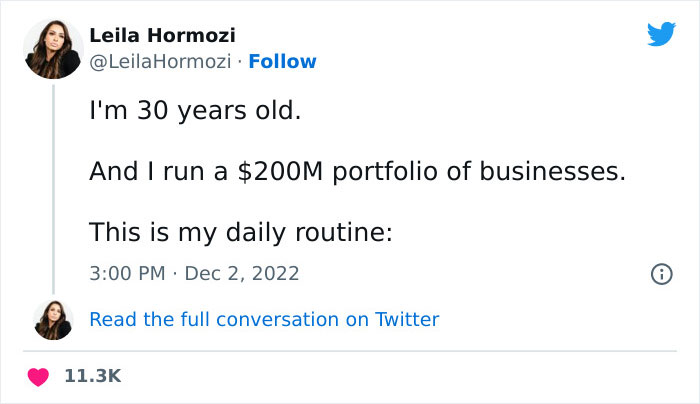Follow Leila Hormozi
Viewport: 700px width, 404px height.
[x=282, y=61]
